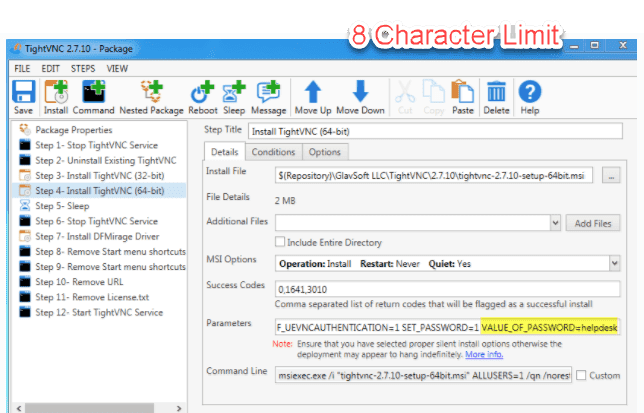Click the Copy toolbar icon

[434, 97]
